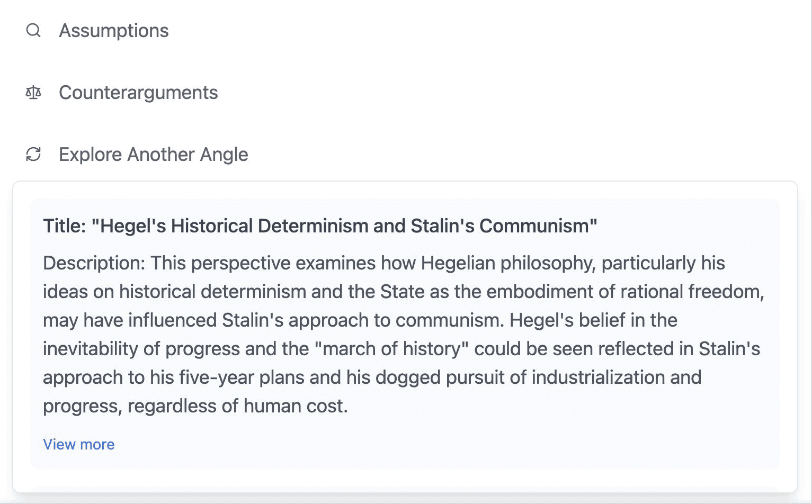
Task: Click the "Description:" label in the card
Action: (x=94, y=263)
